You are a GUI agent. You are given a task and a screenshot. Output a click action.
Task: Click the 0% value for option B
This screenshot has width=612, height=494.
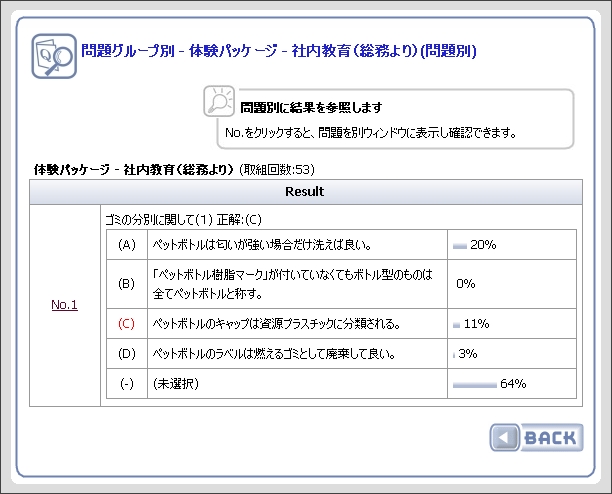click(465, 284)
